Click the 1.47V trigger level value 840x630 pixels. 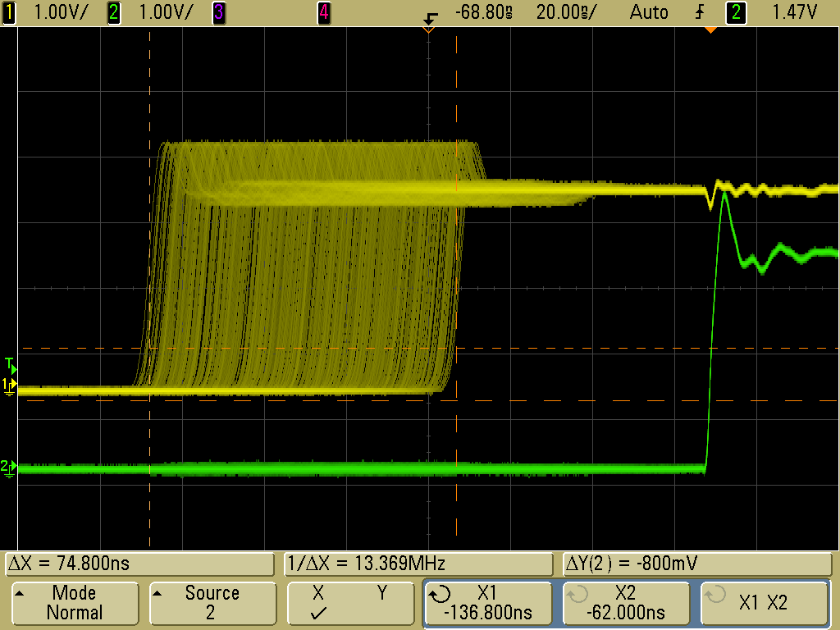coord(794,12)
